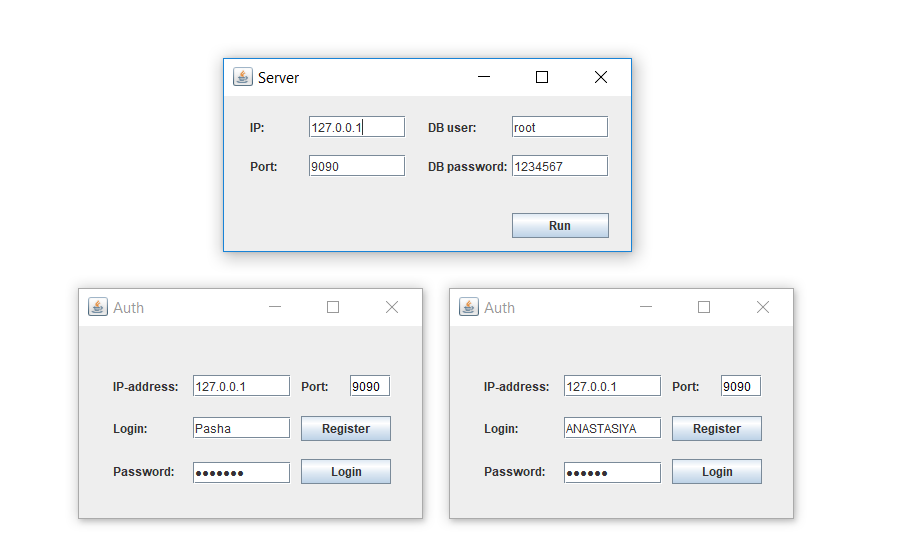Select the DB password field with 1234567

pos(560,166)
